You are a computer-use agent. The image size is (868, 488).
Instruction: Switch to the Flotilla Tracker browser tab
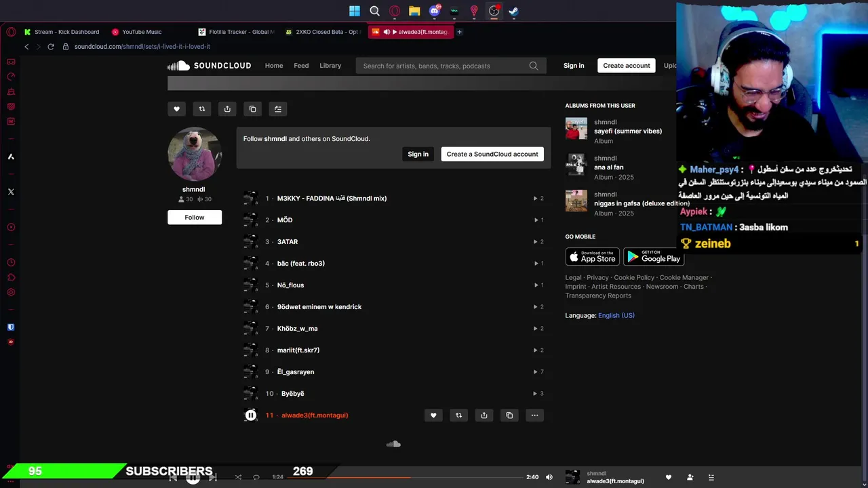(237, 32)
